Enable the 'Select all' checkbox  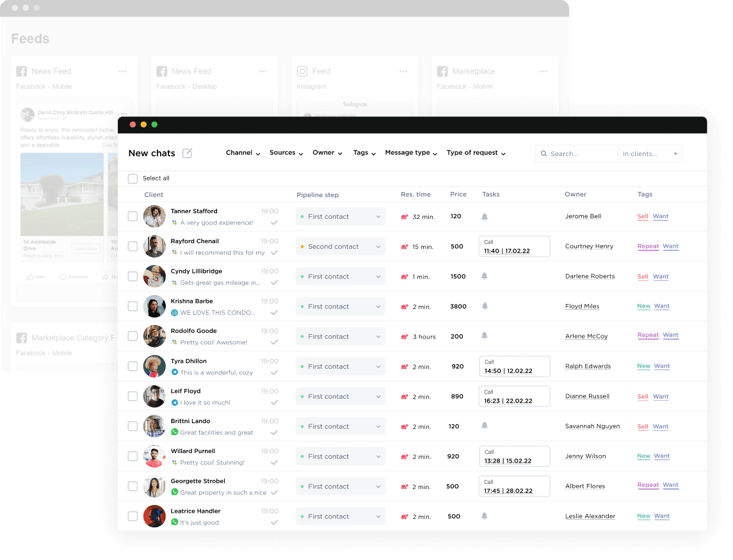pos(133,179)
